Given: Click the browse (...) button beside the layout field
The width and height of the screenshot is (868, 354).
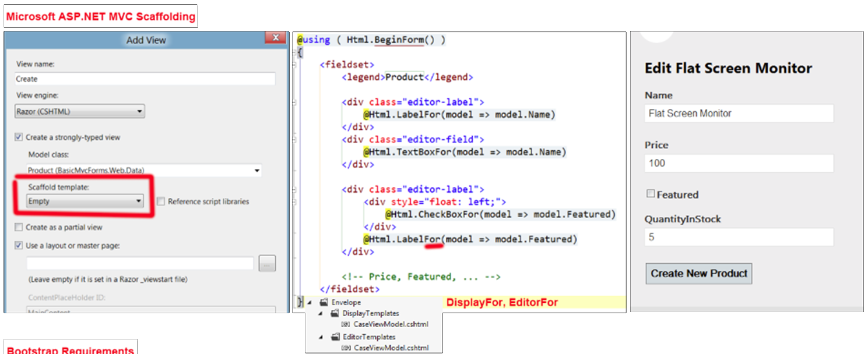Looking at the screenshot, I should (266, 263).
